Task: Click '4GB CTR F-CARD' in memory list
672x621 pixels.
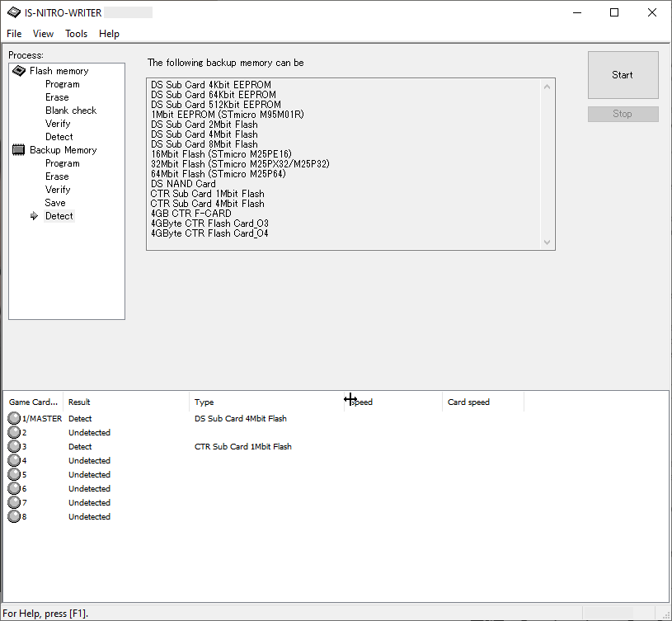Action: pyautogui.click(x=191, y=214)
